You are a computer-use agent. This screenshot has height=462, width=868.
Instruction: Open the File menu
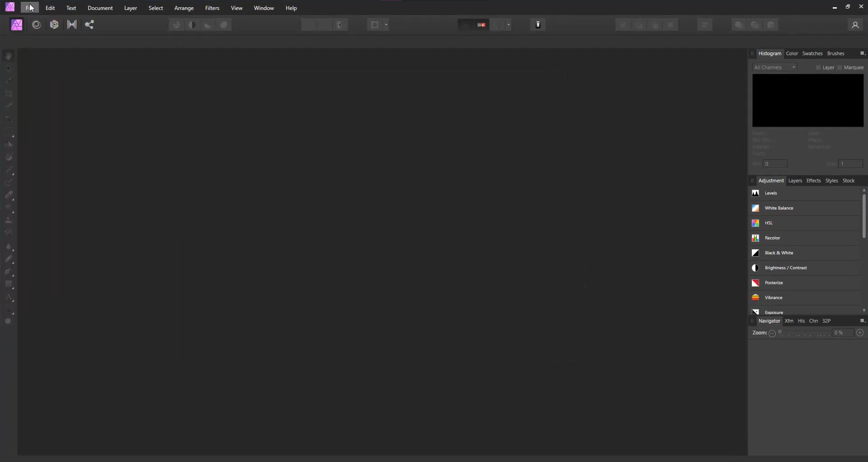[x=29, y=8]
